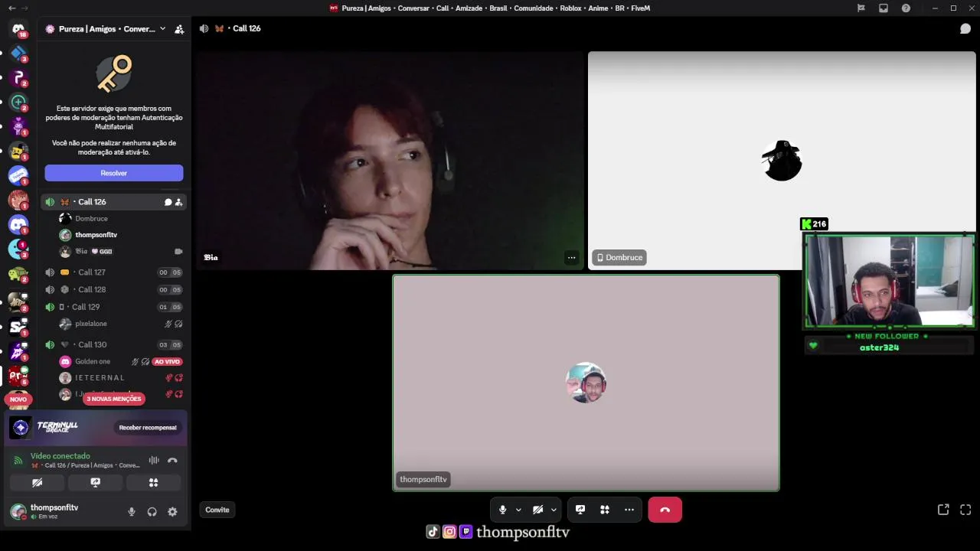Viewport: 980px width, 551px height.
Task: Join the Call 130 voice channel
Action: (x=113, y=344)
